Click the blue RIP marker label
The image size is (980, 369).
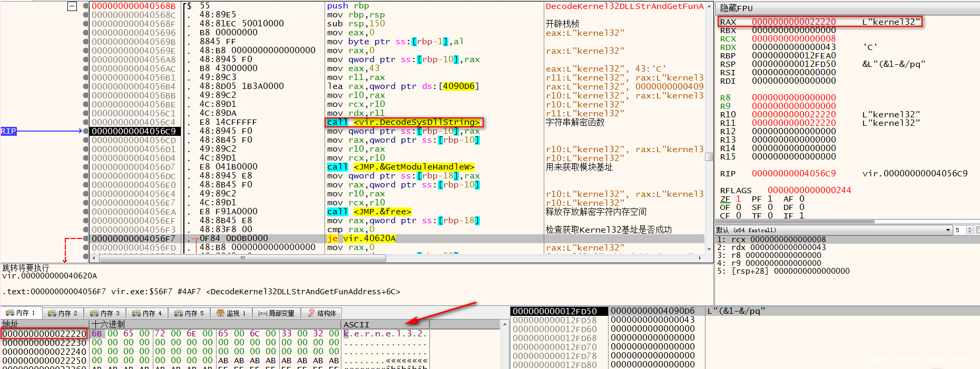click(8, 131)
